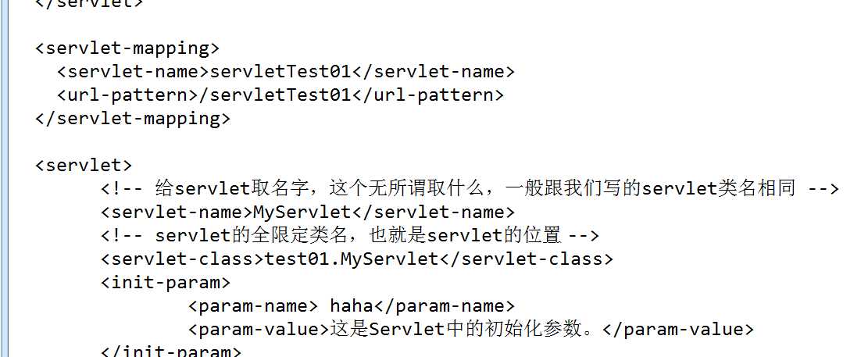Viewport: 868px width, 357px height.
Task: Click the /servletTest01 url-pattern value
Action: click(279, 95)
